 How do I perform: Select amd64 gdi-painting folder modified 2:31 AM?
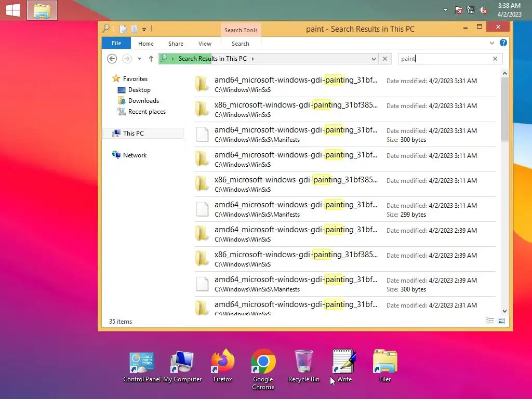pyautogui.click(x=345, y=307)
